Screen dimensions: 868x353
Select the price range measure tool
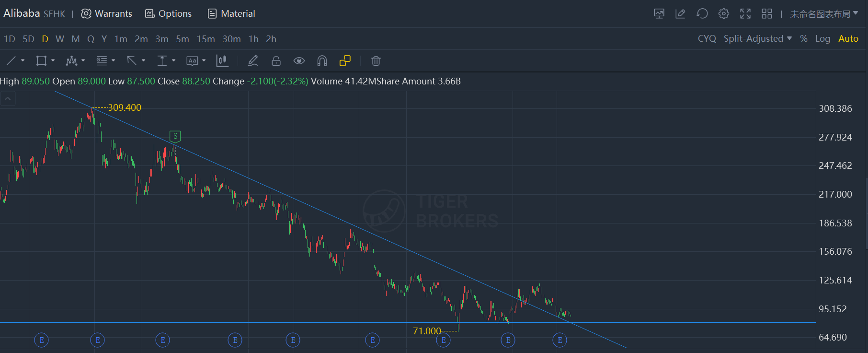162,61
